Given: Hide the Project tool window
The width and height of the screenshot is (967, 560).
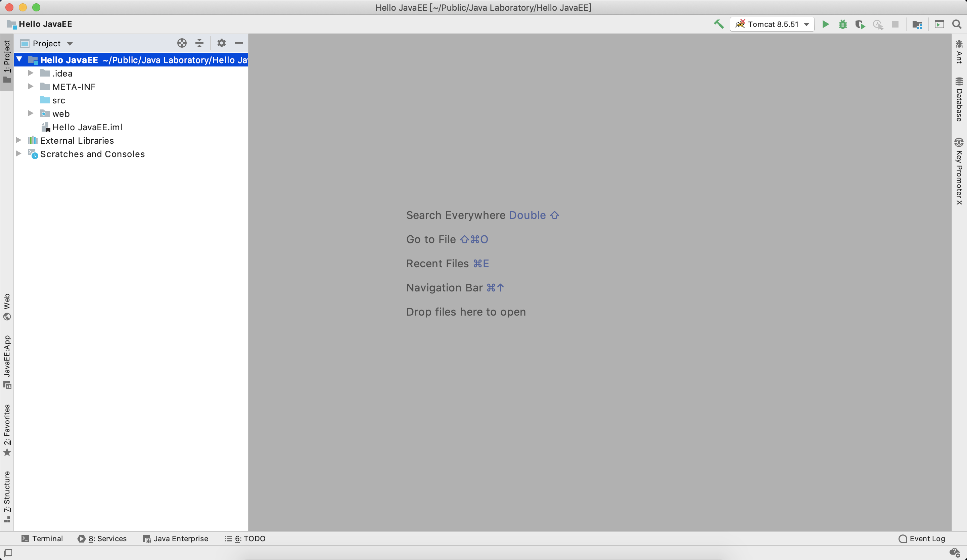Looking at the screenshot, I should coord(239,43).
